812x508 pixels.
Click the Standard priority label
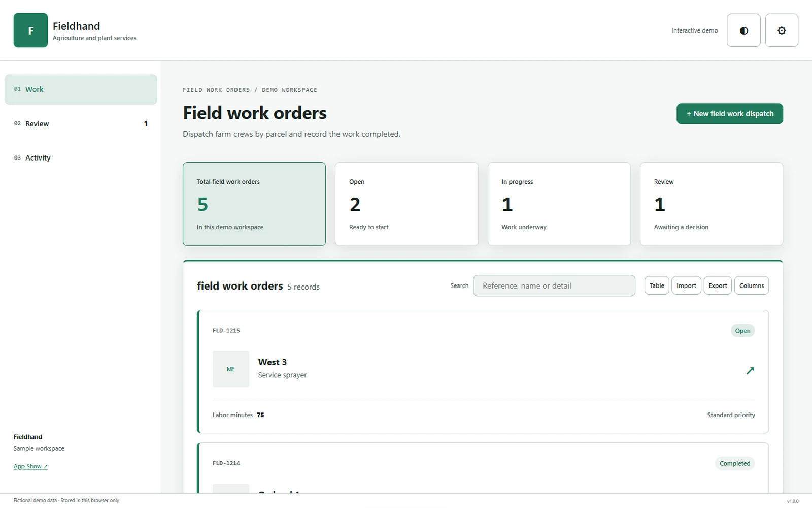click(x=731, y=415)
